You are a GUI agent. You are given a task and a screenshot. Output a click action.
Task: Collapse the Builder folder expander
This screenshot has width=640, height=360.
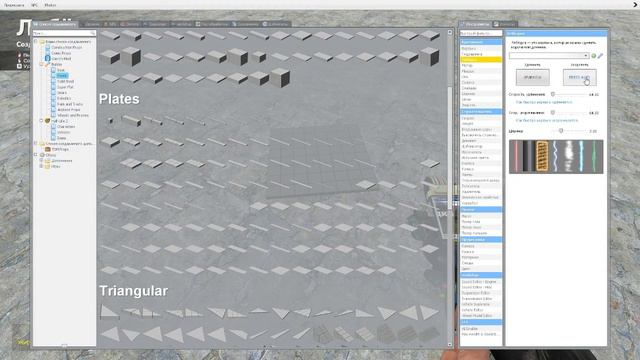[x=41, y=64]
